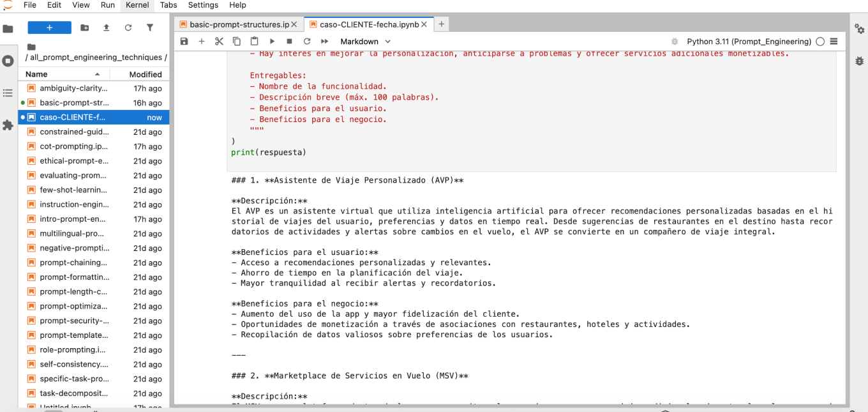This screenshot has height=412, width=868.
Task: Toggle the debugger bug icon in notebook toolbar
Action: (675, 42)
